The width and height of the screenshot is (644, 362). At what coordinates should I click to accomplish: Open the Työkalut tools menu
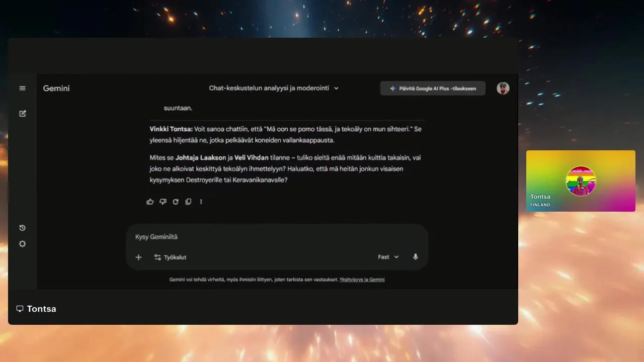170,257
